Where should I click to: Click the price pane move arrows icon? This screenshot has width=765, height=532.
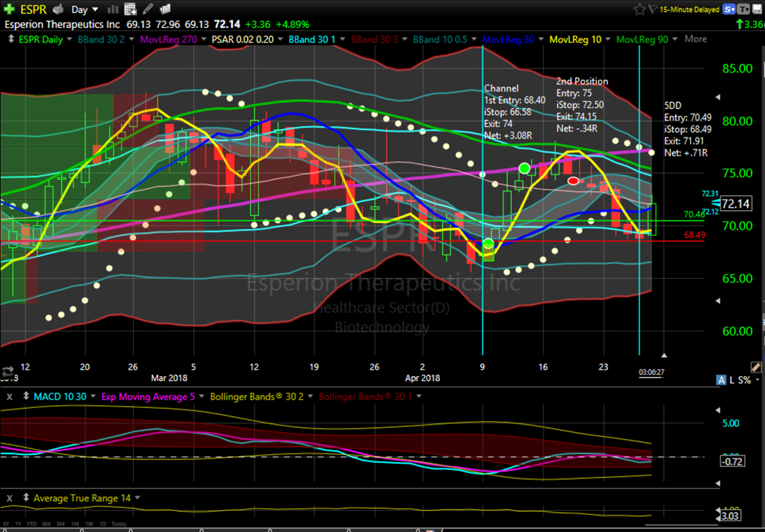click(x=11, y=39)
